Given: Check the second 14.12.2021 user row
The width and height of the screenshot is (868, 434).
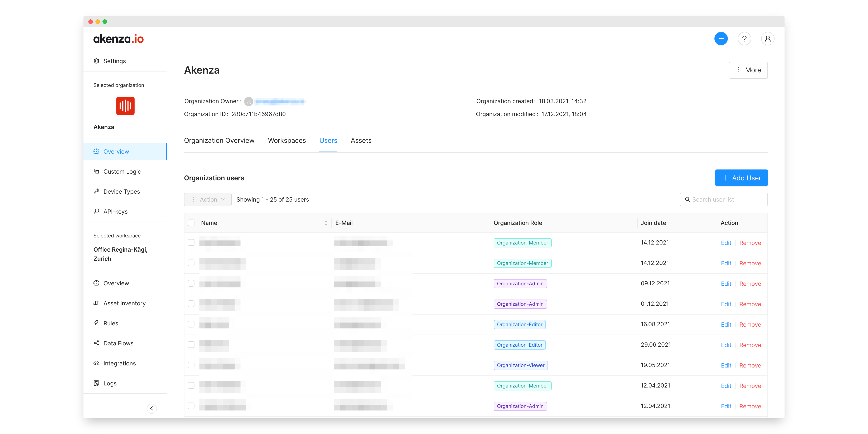Looking at the screenshot, I should point(191,263).
